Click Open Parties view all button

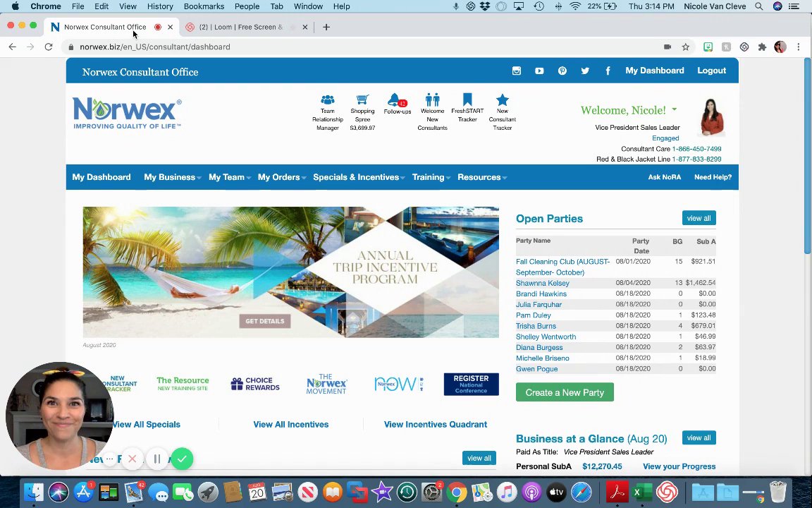pos(699,218)
